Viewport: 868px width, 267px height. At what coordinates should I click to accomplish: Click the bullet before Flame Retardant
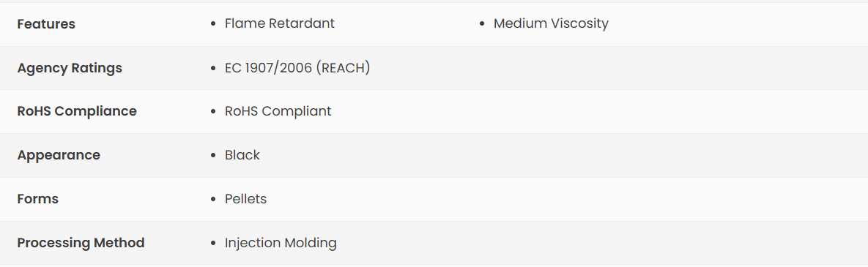[214, 23]
